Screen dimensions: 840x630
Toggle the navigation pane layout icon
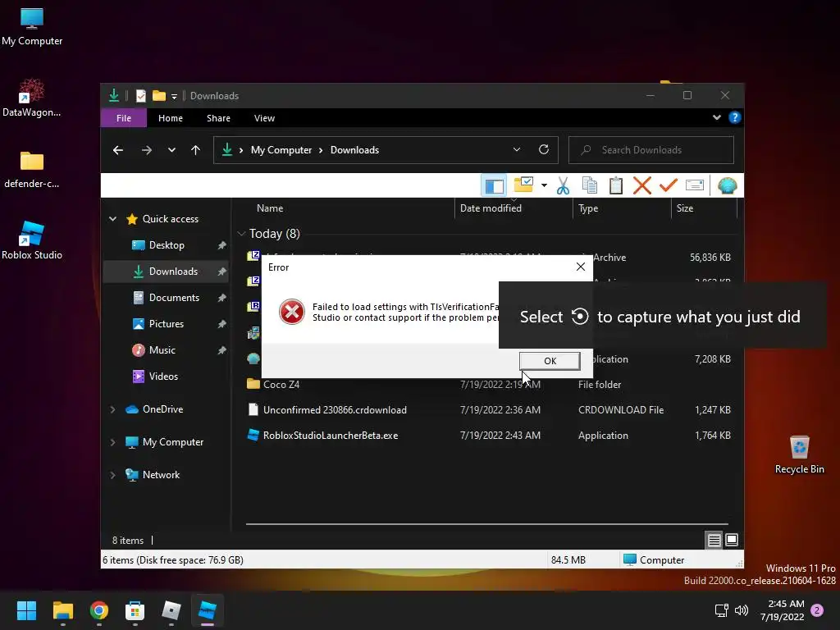point(494,186)
